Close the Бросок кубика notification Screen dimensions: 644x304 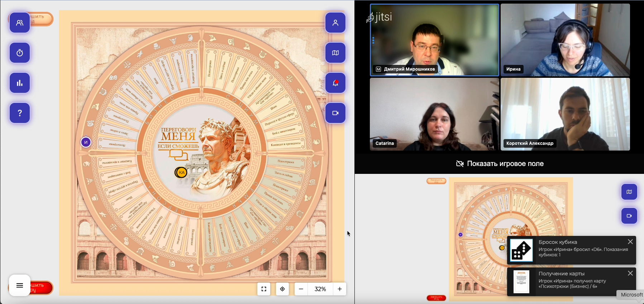click(x=630, y=242)
